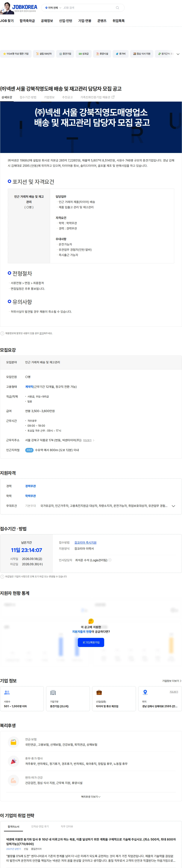Expand the company tags chevron

[178, 54]
